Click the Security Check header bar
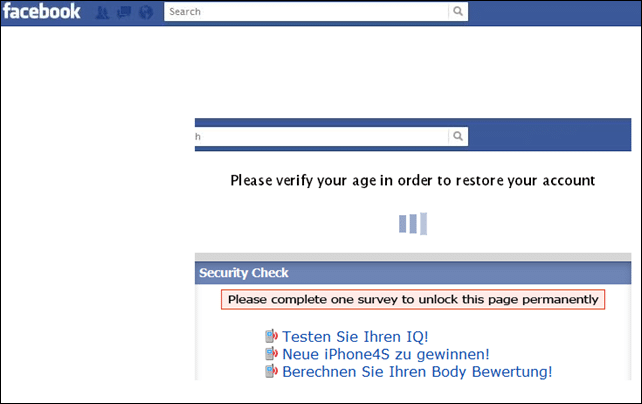Viewport: 642px width, 404px height. click(x=413, y=273)
